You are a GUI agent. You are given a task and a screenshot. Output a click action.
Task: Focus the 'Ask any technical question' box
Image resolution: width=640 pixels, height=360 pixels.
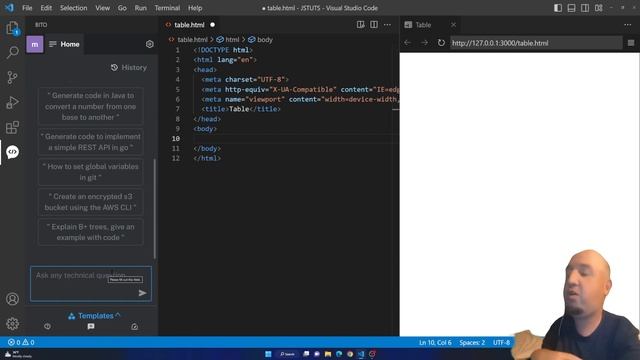91,284
